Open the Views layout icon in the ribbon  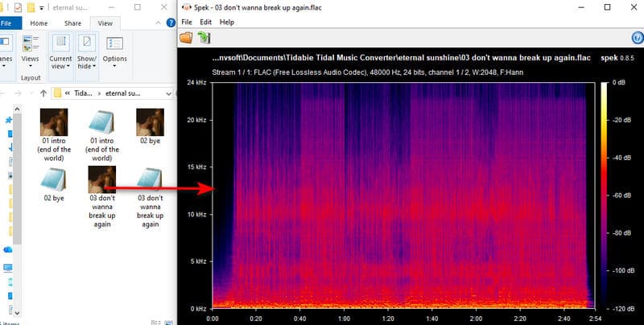[x=31, y=43]
